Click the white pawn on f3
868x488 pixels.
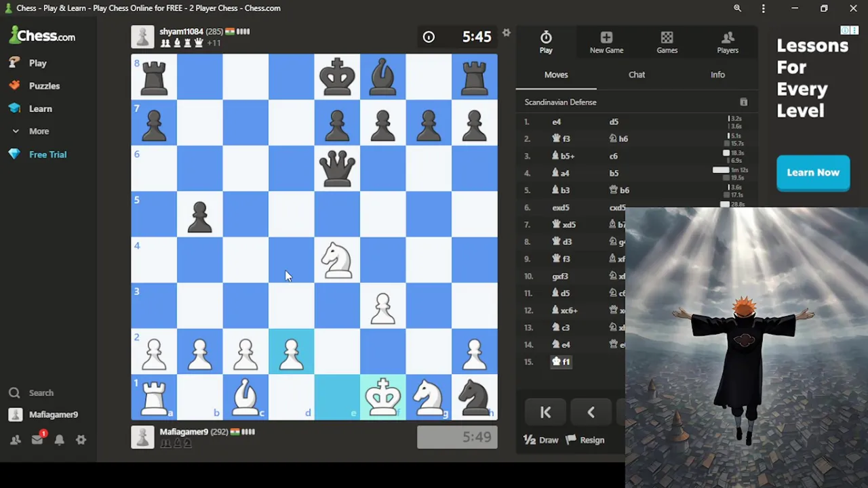coord(383,306)
